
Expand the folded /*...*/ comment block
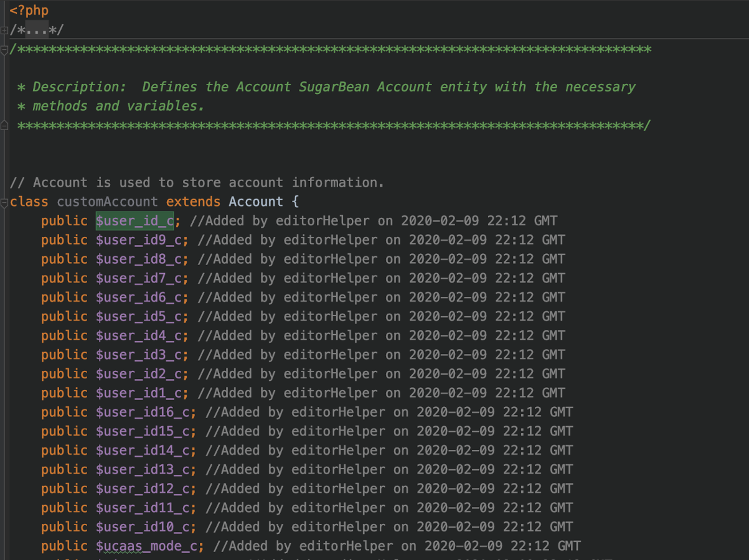coord(4,30)
